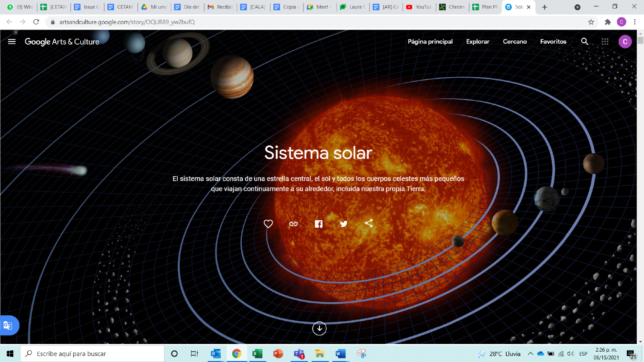Image resolution: width=644 pixels, height=362 pixels.
Task: Open Cortana from the taskbar
Action: point(174,353)
